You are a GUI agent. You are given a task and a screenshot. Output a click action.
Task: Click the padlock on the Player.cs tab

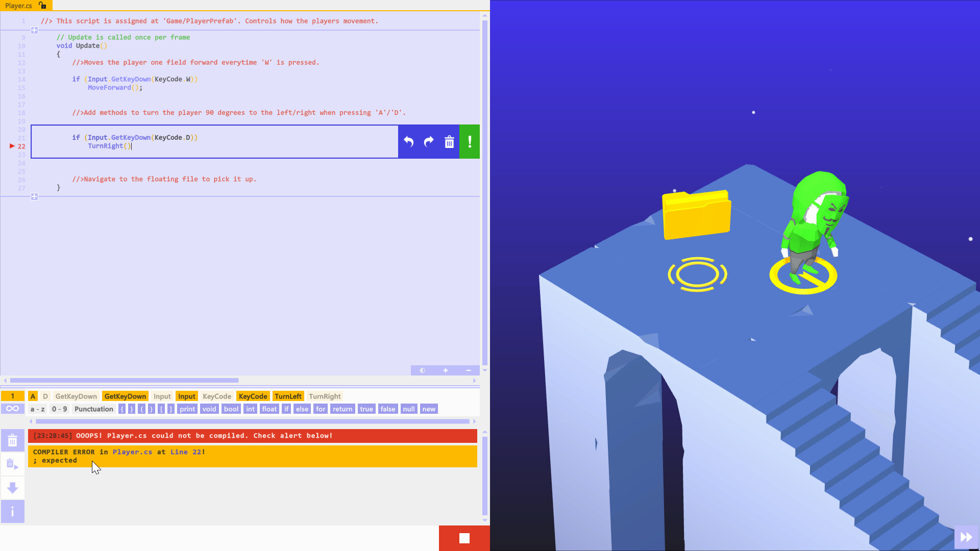43,6
